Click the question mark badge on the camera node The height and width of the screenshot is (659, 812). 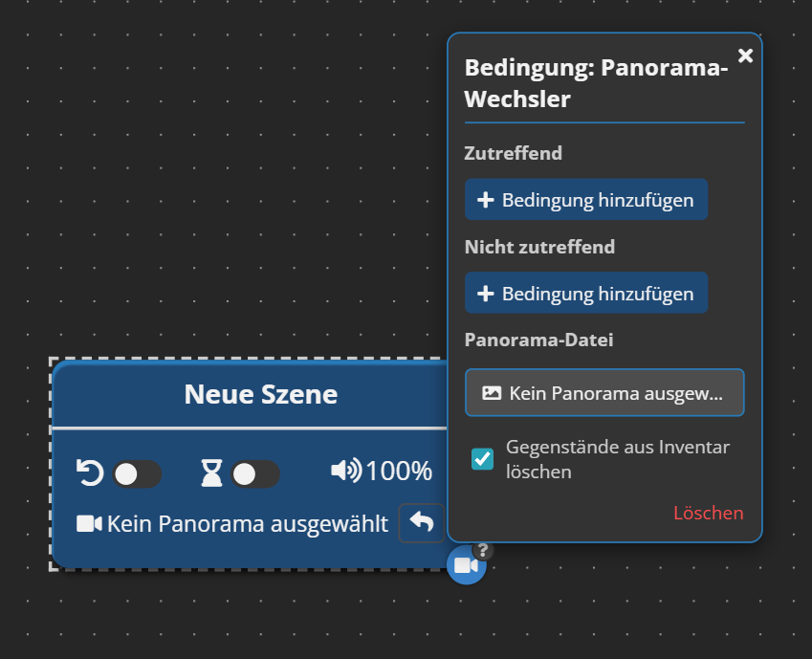(x=484, y=549)
